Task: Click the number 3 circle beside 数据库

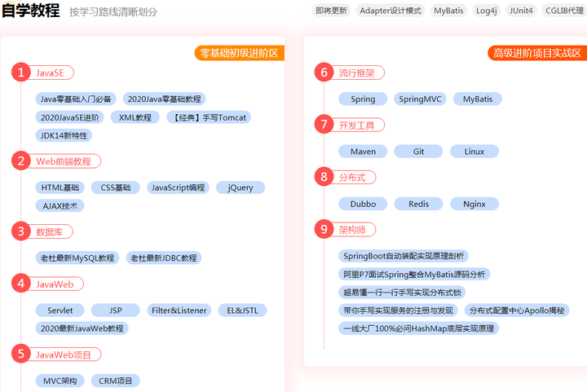Action: (20, 231)
